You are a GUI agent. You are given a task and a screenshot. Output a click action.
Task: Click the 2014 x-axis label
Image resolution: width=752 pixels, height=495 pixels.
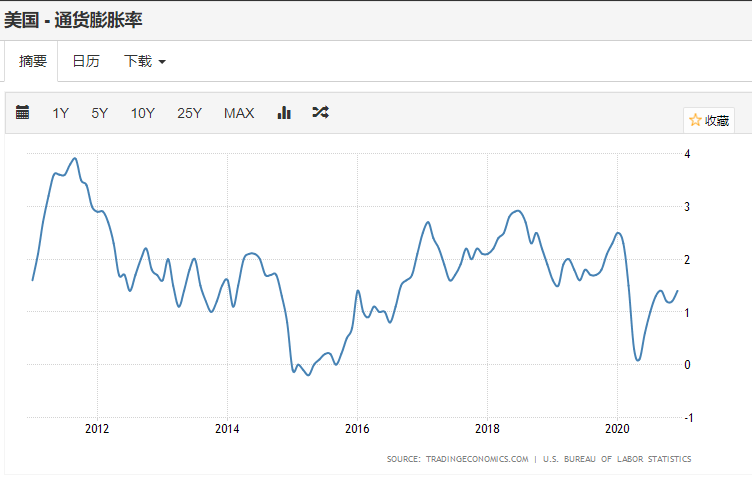(227, 428)
